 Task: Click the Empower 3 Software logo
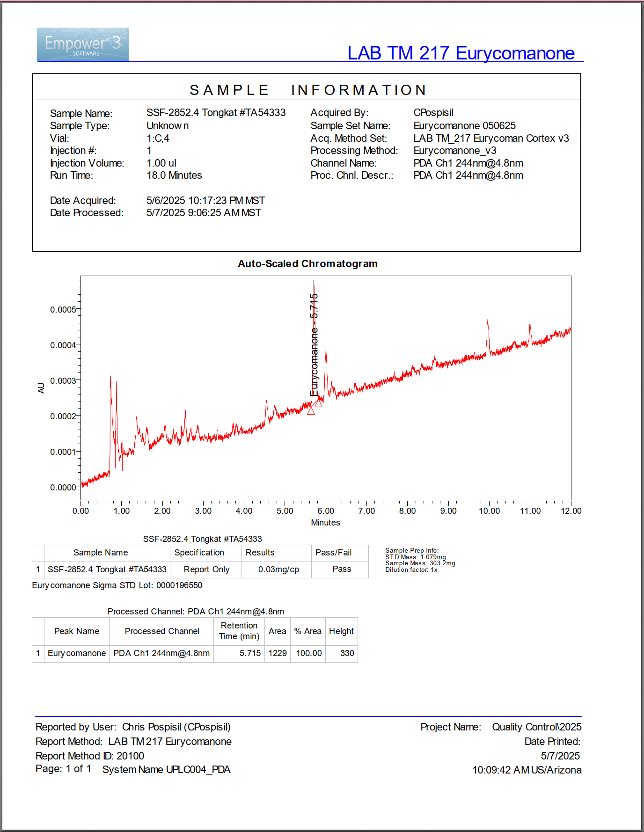pyautogui.click(x=83, y=44)
